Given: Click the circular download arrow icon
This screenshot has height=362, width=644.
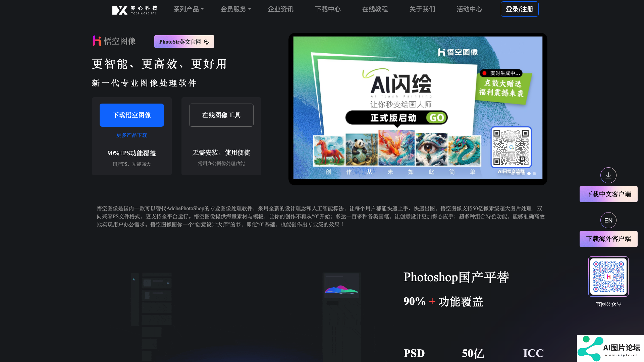Looking at the screenshot, I should tap(608, 175).
